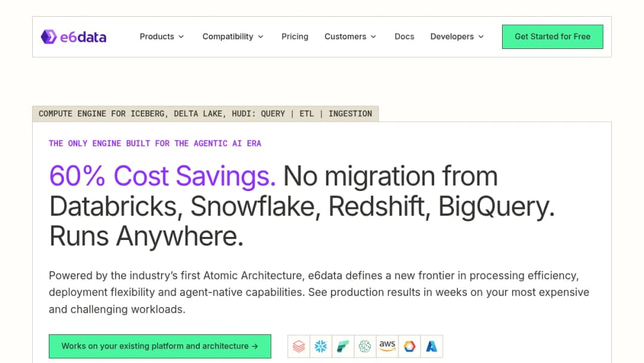Go to the Pricing page
The image size is (644, 363).
tap(295, 36)
